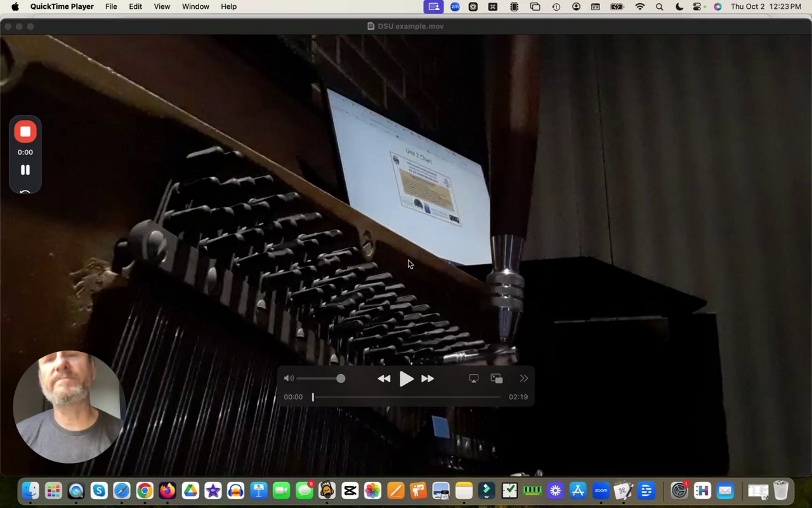Open the View menu
The height and width of the screenshot is (508, 812).
coord(162,6)
